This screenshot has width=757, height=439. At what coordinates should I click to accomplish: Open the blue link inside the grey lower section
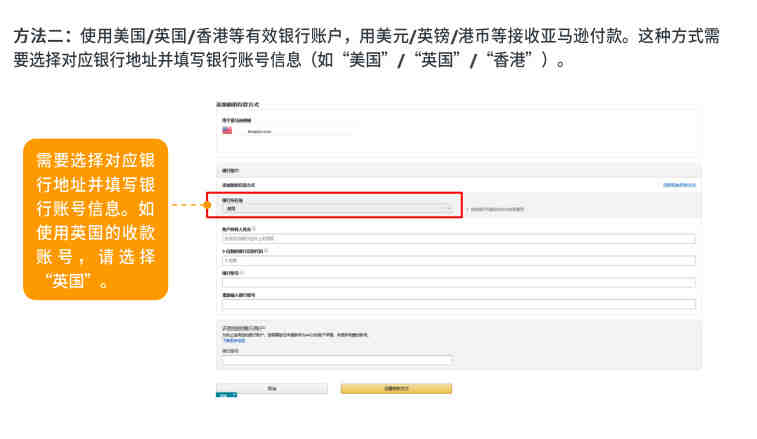coord(234,340)
